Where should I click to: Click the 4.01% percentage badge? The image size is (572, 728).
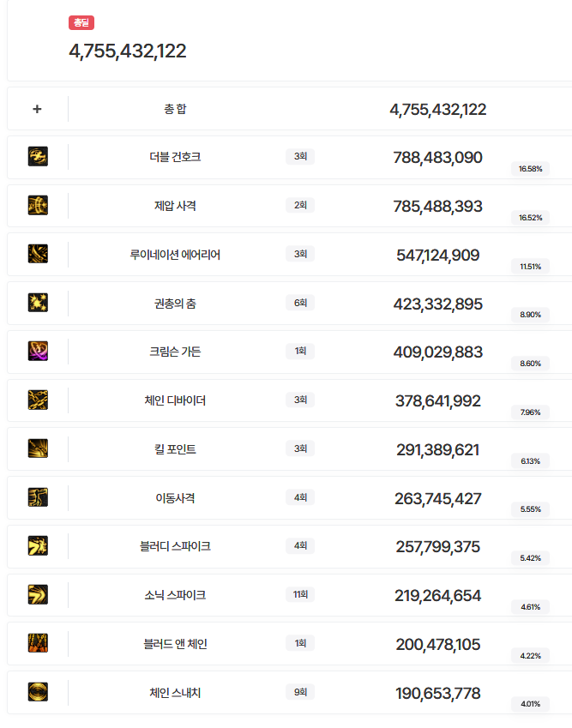[x=530, y=704]
